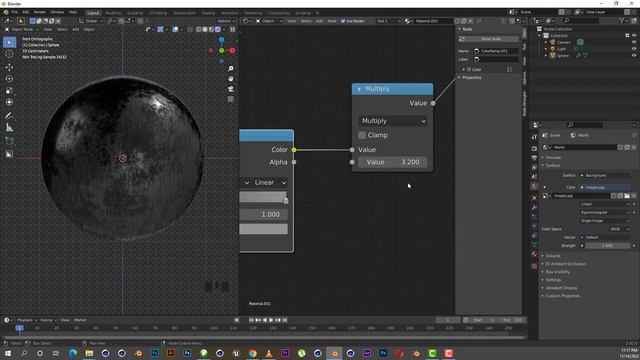Click Keying button in timeline header

click(48, 320)
